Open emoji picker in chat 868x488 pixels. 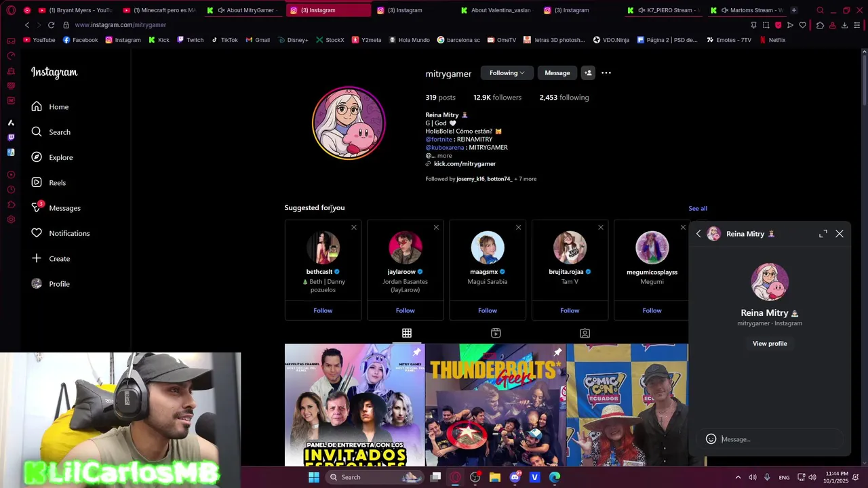point(711,439)
